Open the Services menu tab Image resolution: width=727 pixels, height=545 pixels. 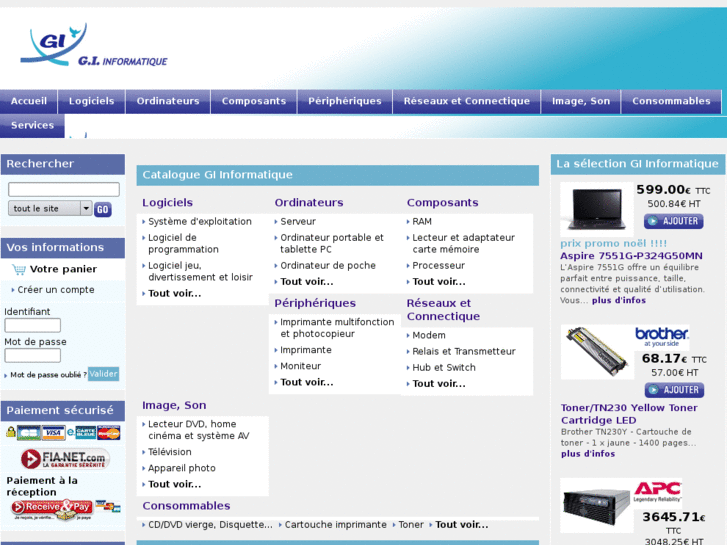coord(32,125)
